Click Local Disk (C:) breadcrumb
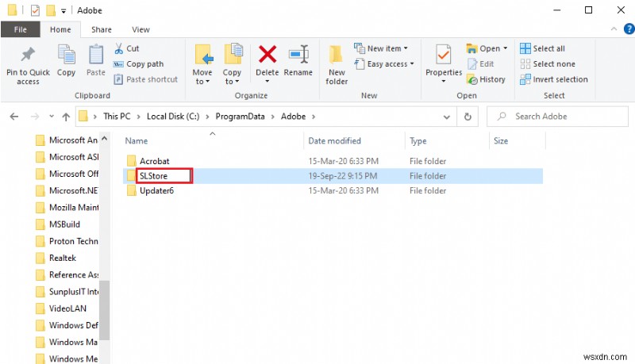The image size is (635, 364). 173,117
